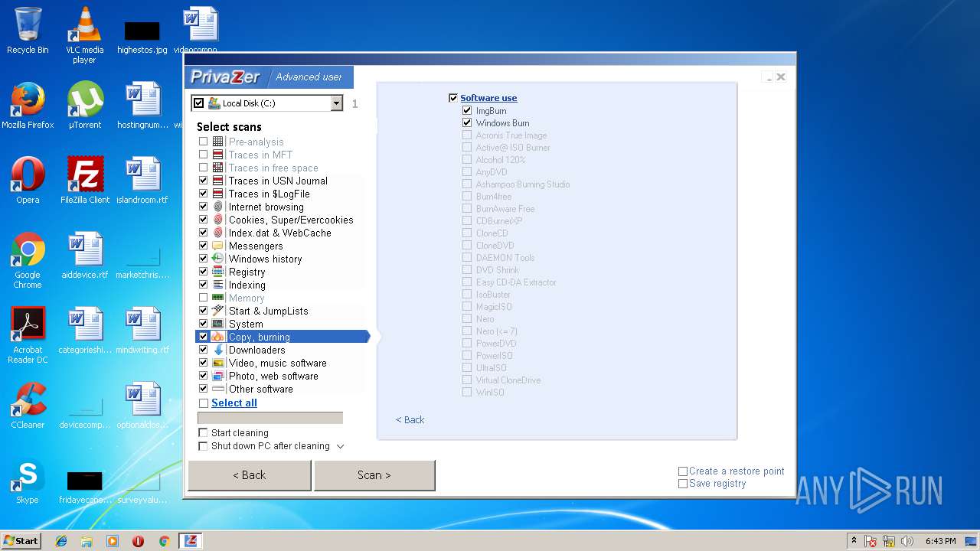The width and height of the screenshot is (980, 551).
Task: Enable Shut down PC after cleaning
Action: (x=203, y=445)
